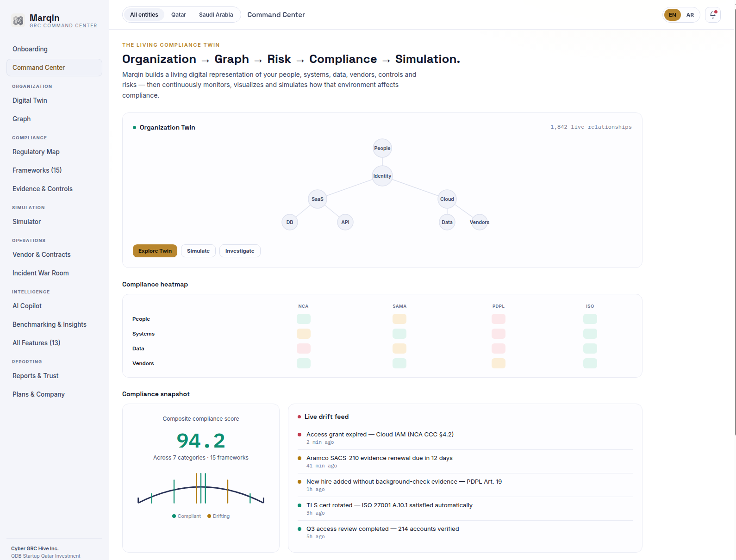This screenshot has height=560, width=736.
Task: Switch language to AR
Action: pyautogui.click(x=690, y=15)
